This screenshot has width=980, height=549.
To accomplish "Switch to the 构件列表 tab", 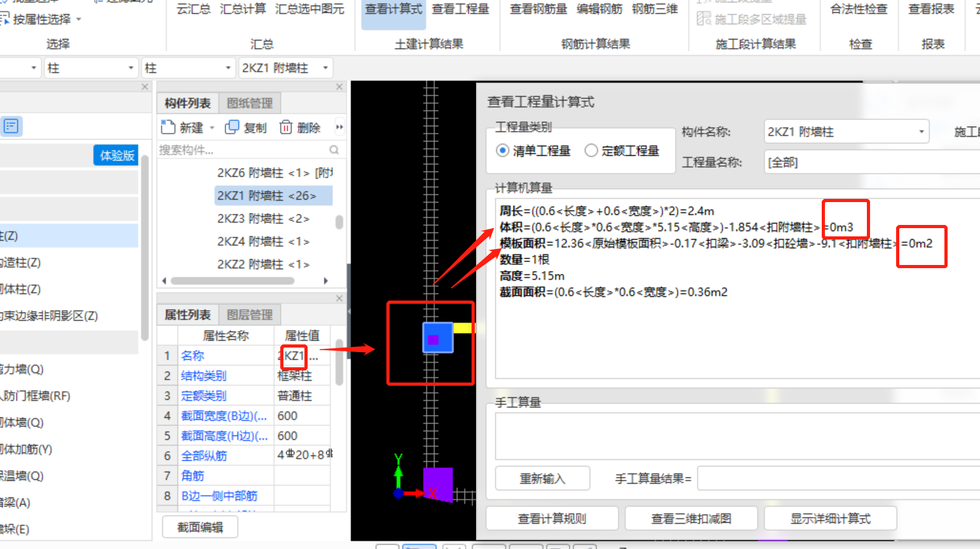I will click(x=187, y=103).
